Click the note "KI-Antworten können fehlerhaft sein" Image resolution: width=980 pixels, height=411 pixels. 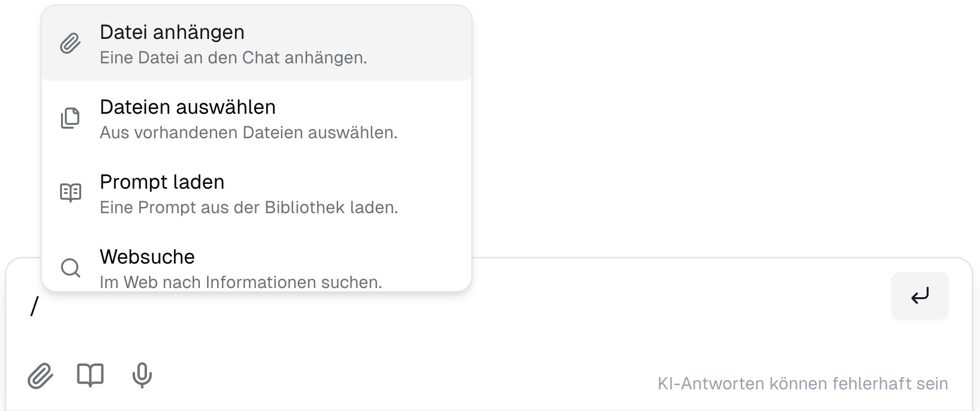(x=803, y=384)
